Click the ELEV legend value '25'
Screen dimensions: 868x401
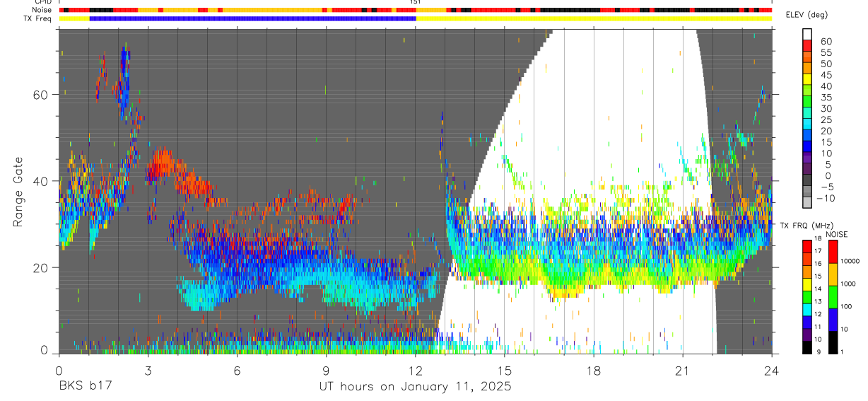[x=826, y=120]
